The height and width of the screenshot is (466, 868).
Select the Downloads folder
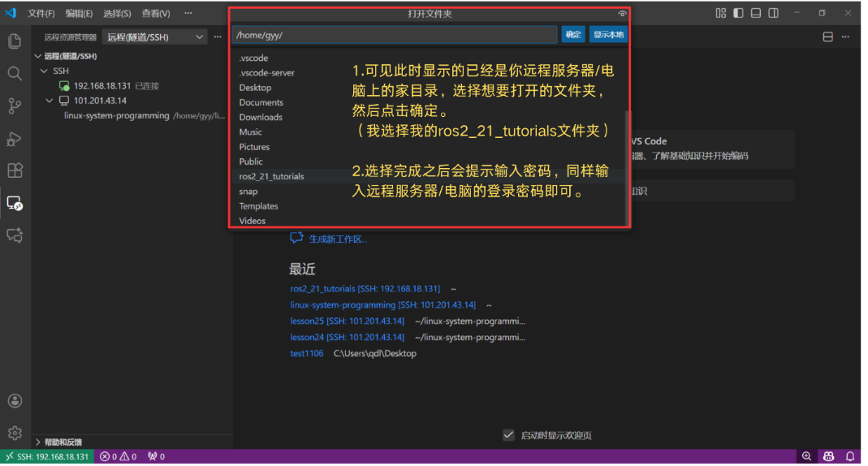pyautogui.click(x=261, y=118)
